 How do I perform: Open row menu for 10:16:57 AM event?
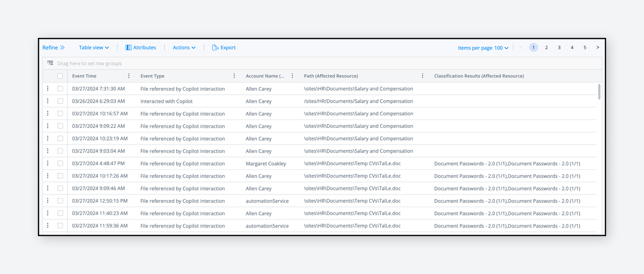[48, 113]
